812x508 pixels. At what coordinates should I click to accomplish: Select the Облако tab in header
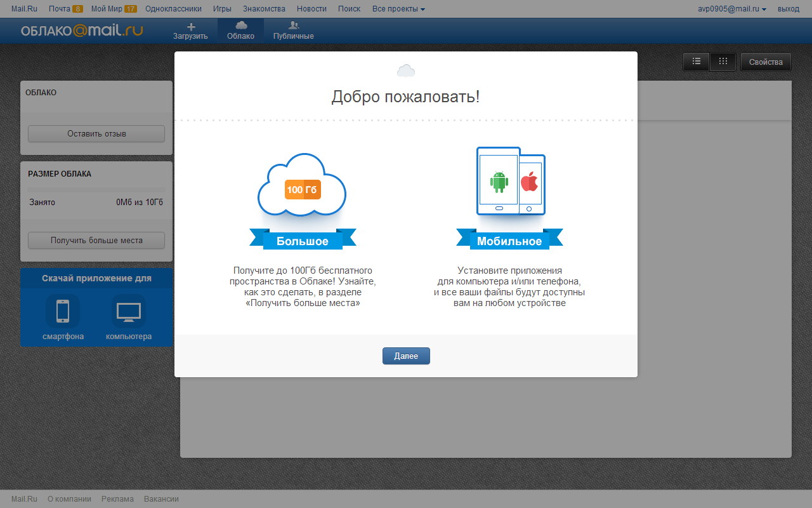(x=240, y=30)
